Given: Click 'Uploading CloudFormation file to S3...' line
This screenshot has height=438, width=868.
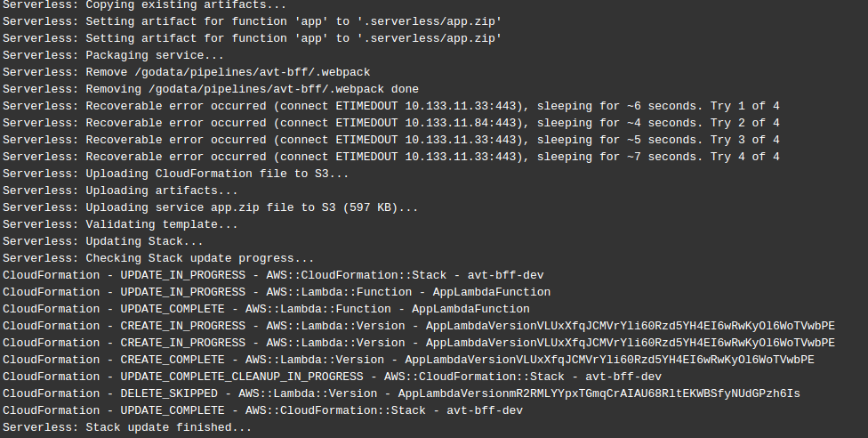Looking at the screenshot, I should click(175, 174).
